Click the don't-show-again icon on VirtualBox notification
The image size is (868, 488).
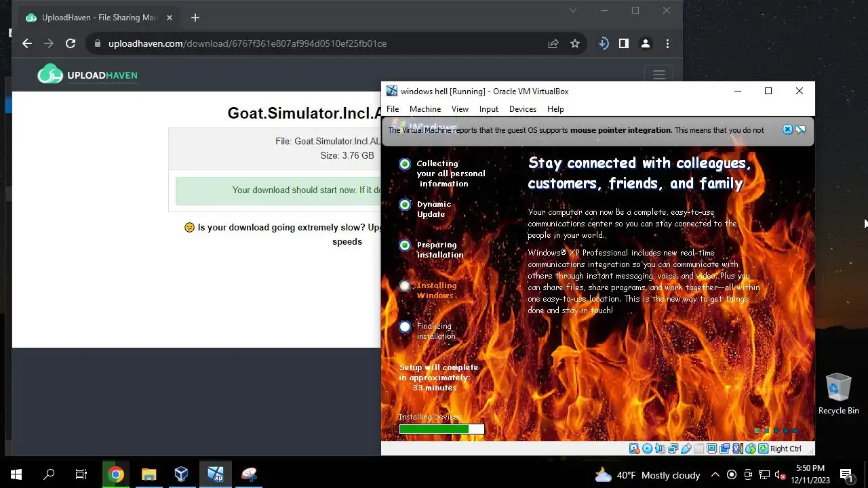tap(801, 129)
